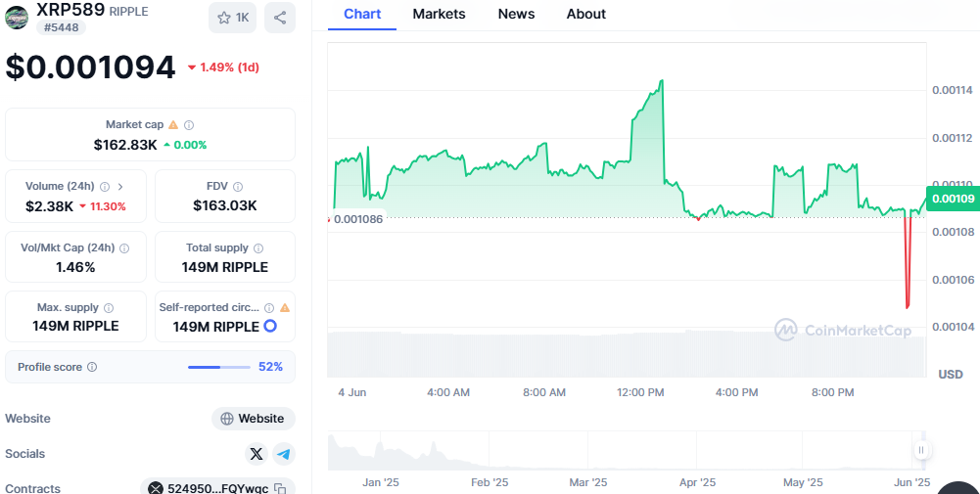Click the green current price label 0.00109
The image size is (980, 494).
953,199
